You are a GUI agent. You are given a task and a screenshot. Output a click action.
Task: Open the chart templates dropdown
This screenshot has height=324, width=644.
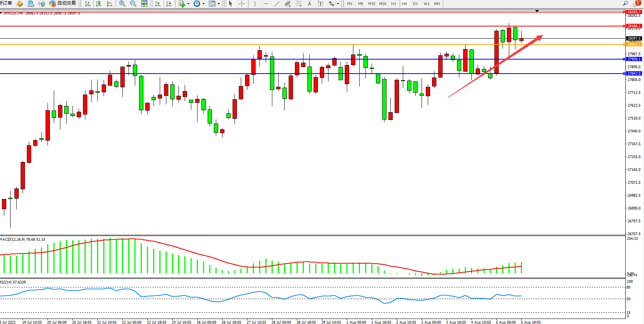coord(219,4)
